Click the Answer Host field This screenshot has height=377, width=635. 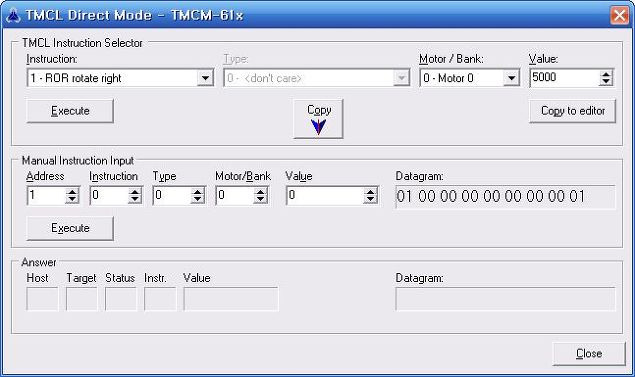tap(42, 299)
